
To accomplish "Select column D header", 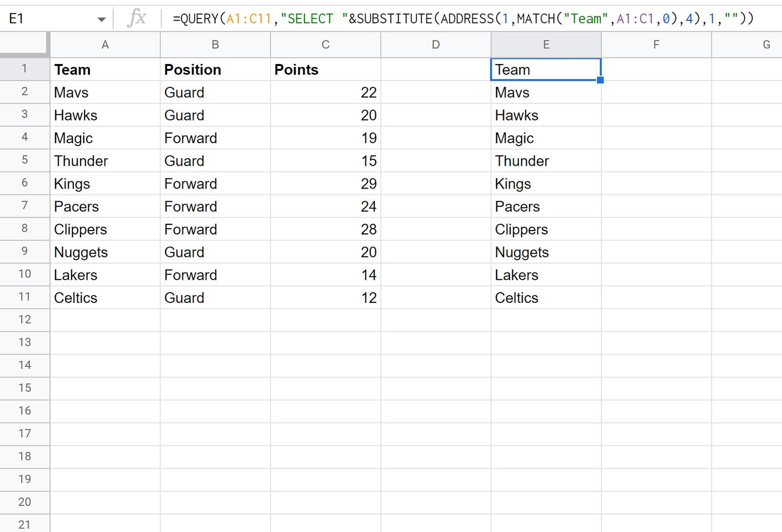I will point(435,45).
